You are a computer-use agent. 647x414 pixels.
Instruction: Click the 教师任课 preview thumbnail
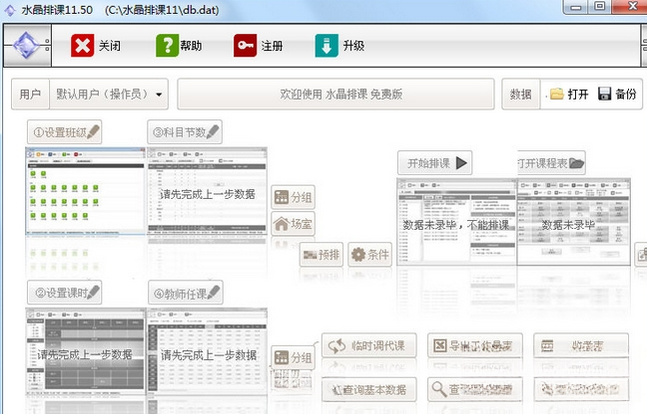click(x=207, y=351)
